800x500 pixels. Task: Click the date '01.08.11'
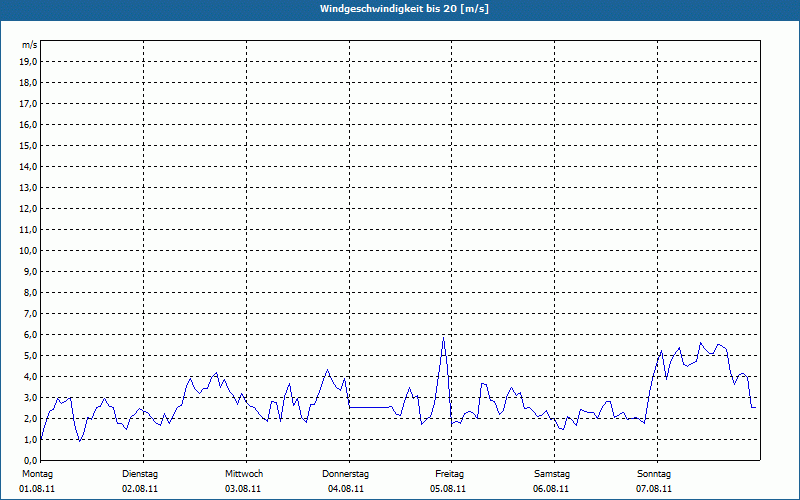click(37, 489)
